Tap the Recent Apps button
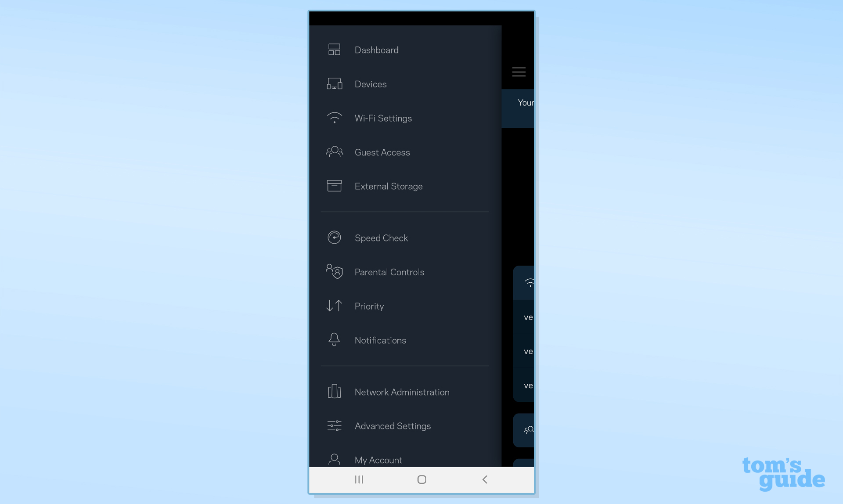843x504 pixels. [x=360, y=479]
